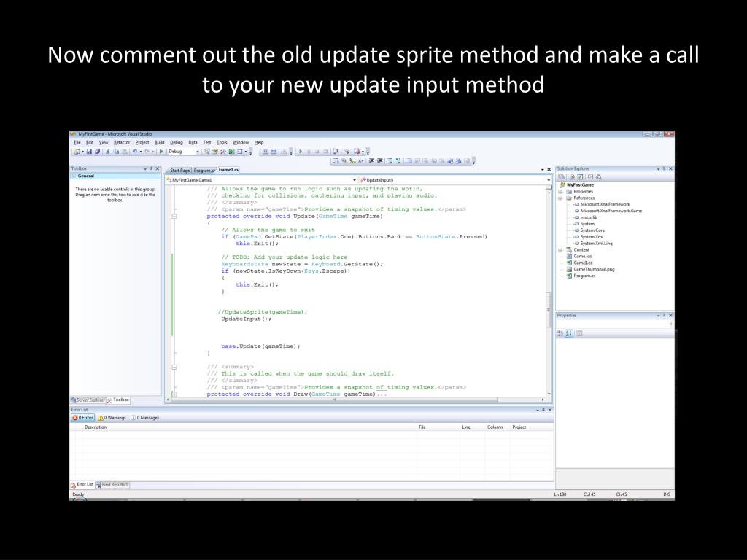This screenshot has height=560, width=747.
Task: Select the System.Xml.Linq reference
Action: point(596,244)
